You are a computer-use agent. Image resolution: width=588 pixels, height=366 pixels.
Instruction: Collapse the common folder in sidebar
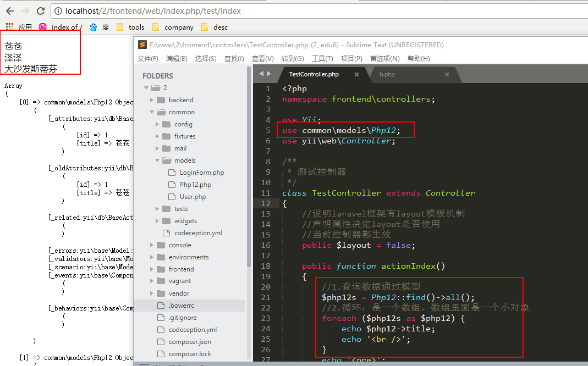point(152,112)
